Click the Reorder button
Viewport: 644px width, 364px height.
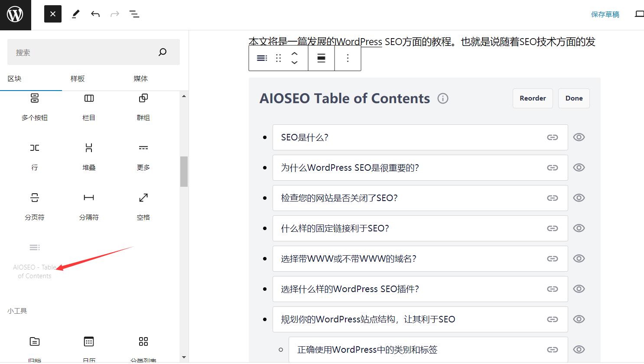tap(533, 98)
